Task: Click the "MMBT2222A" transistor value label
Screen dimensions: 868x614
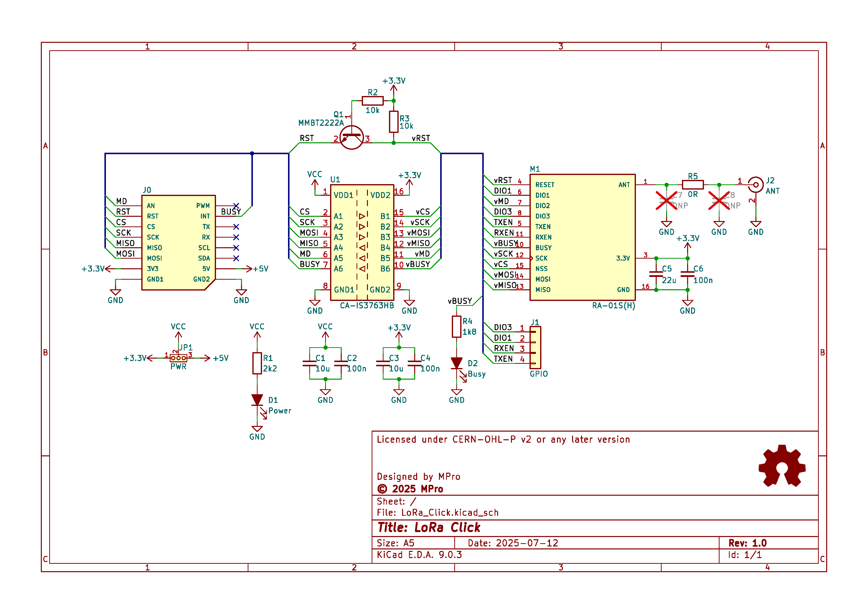Action: pos(321,123)
